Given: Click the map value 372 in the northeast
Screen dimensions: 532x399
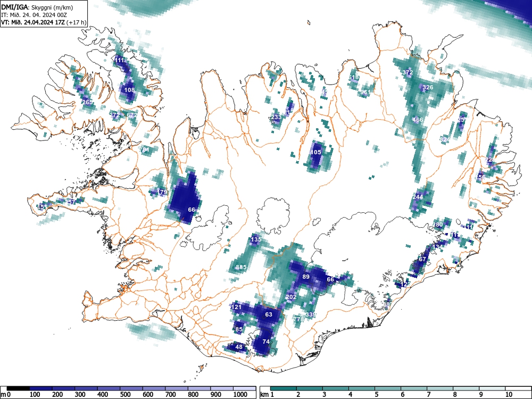Looking at the screenshot, I should point(408,72).
